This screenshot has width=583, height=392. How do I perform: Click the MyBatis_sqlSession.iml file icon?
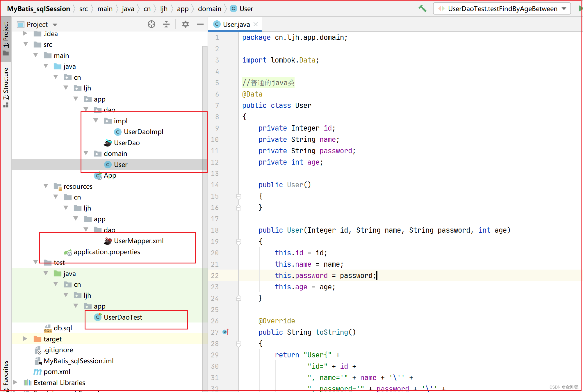(38, 361)
